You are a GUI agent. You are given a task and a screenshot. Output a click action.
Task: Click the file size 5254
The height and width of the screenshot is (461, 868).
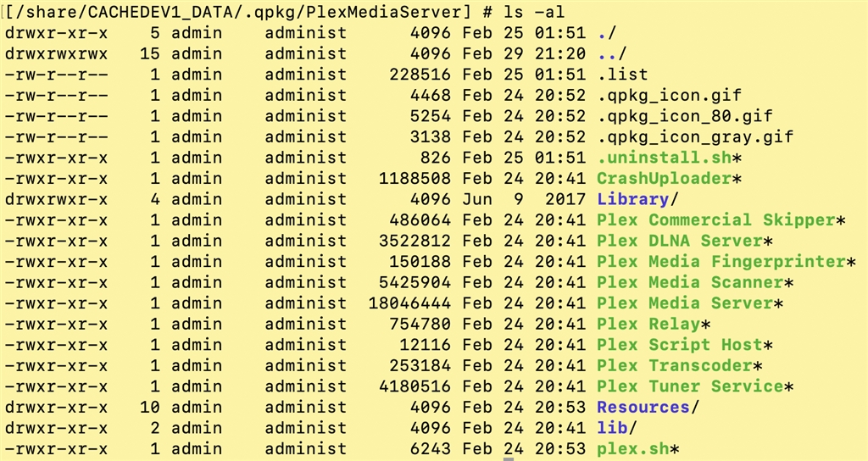431,116
